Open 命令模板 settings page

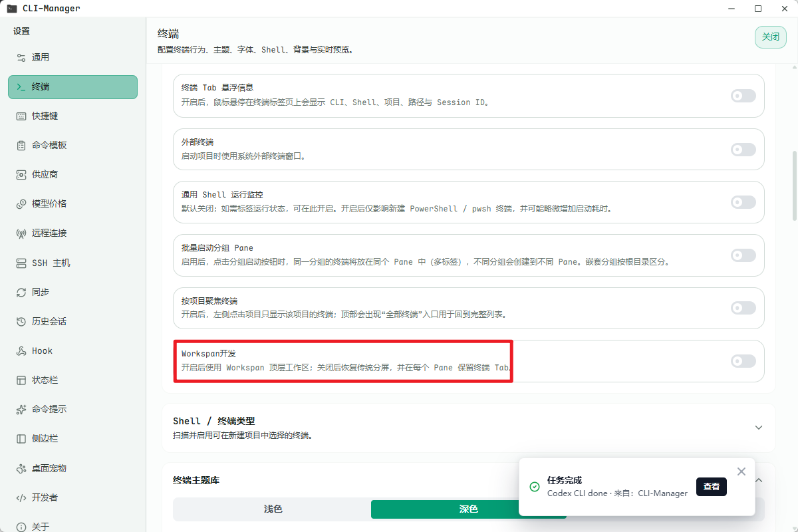(x=73, y=145)
